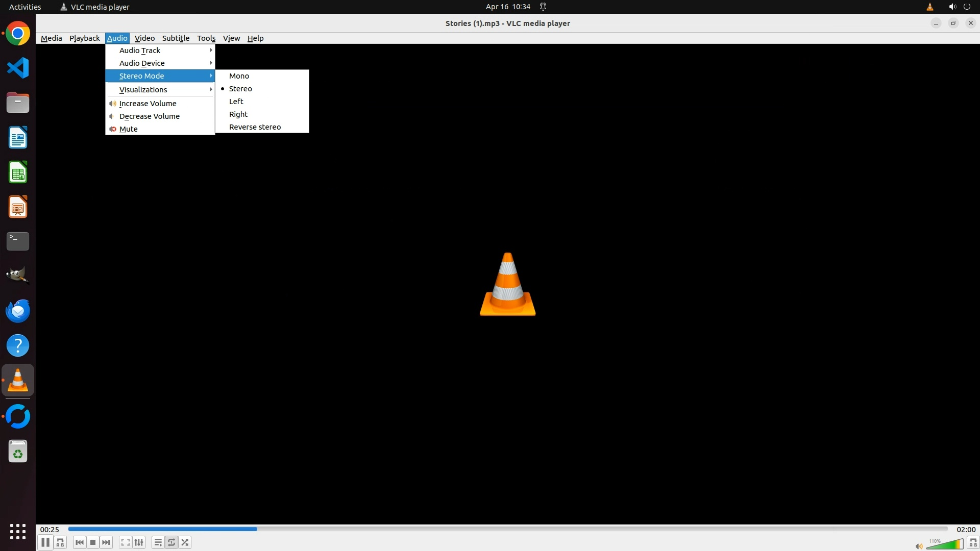Toggle loop repeat mode button
The height and width of the screenshot is (551, 980).
171,542
